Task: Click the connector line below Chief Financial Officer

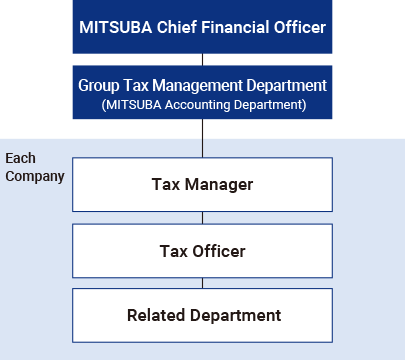Action: [202, 60]
